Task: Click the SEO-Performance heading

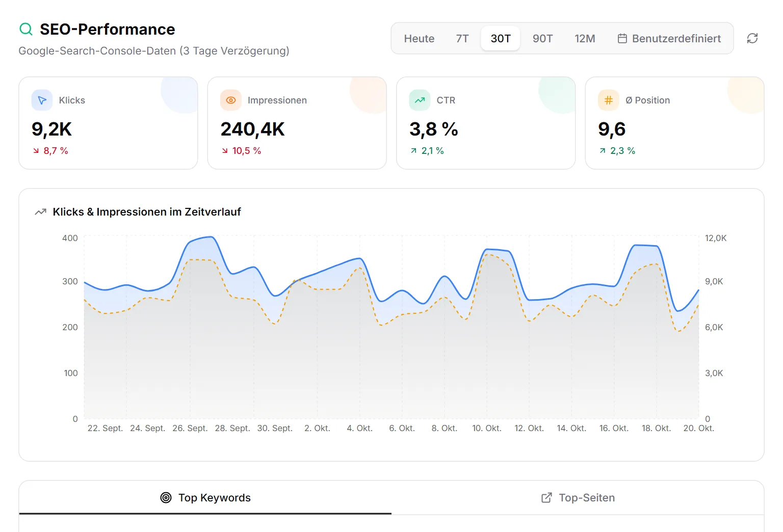Action: (x=108, y=29)
